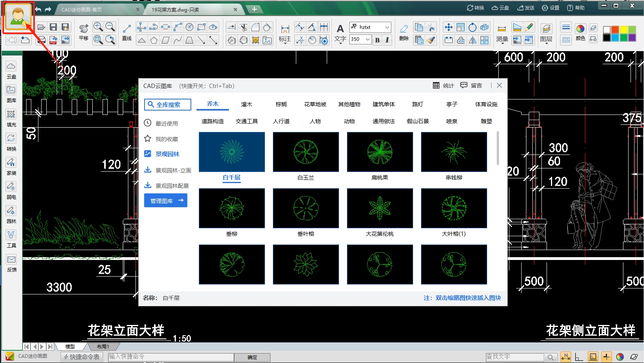Image resolution: width=644 pixels, height=363 pixels.
Task: Select the 假山石景 category tab
Action: pos(418,121)
